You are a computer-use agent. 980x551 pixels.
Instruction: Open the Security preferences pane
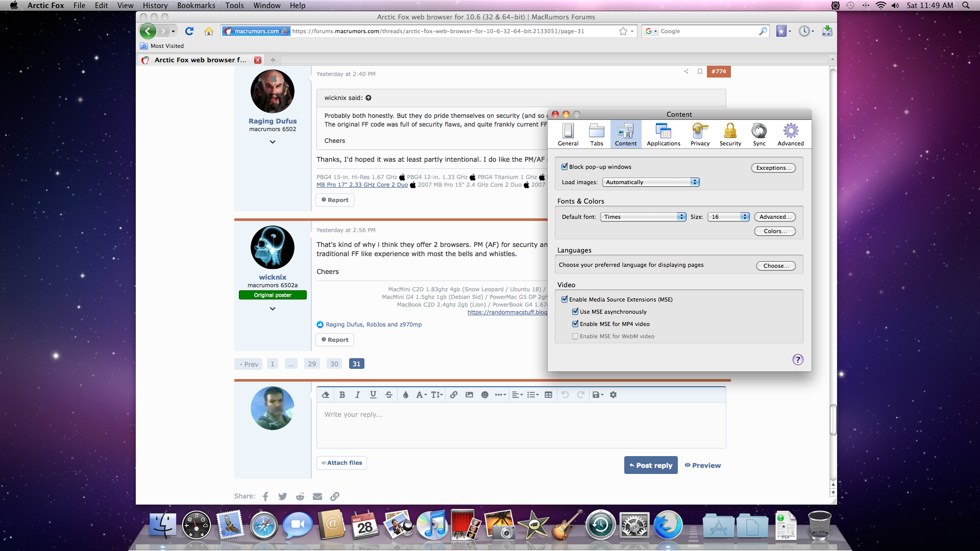[x=730, y=135]
